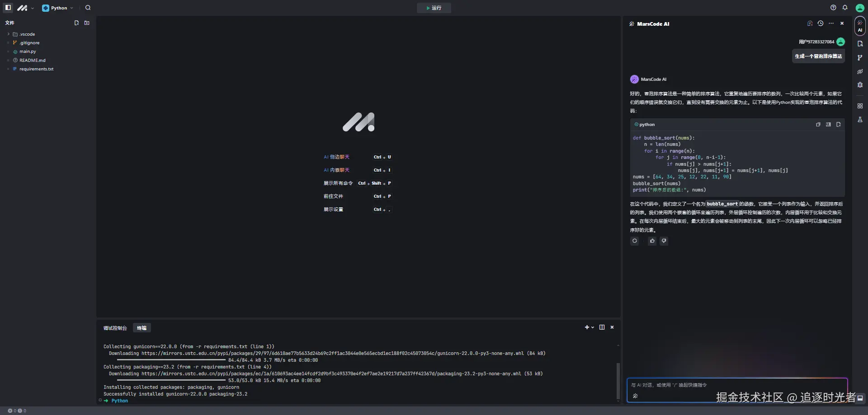Close the terminal panel

[x=612, y=327]
